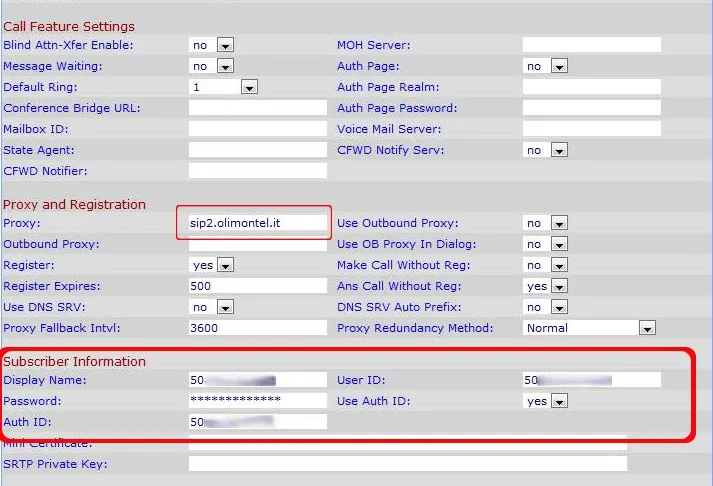Focus the Proxy Fallback Intvl field
The width and height of the screenshot is (713, 486).
(257, 328)
